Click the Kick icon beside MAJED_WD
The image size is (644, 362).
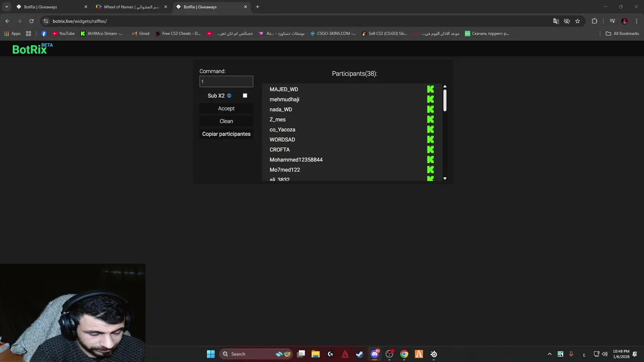coord(430,89)
